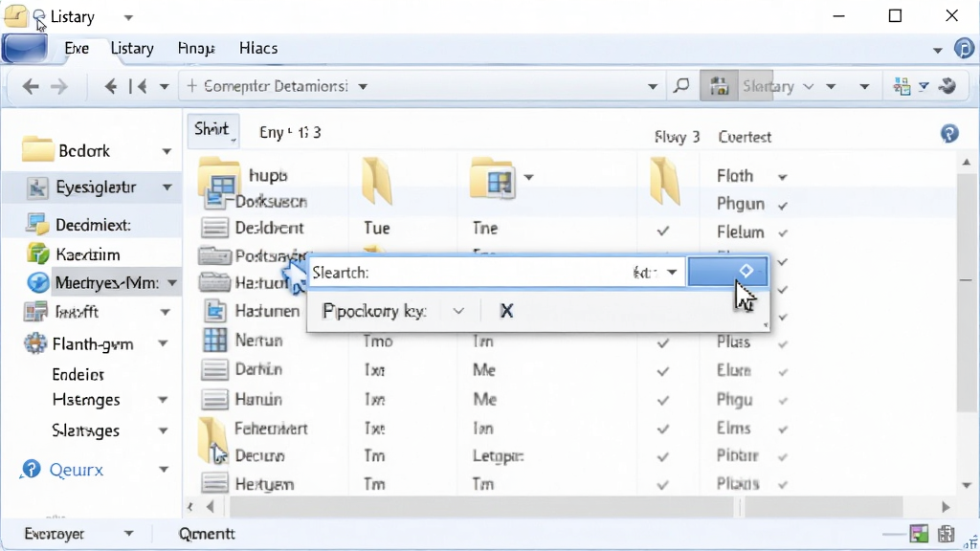This screenshot has width=980, height=551.
Task: Click the round blue icon right of the menu bar
Action: tap(964, 48)
